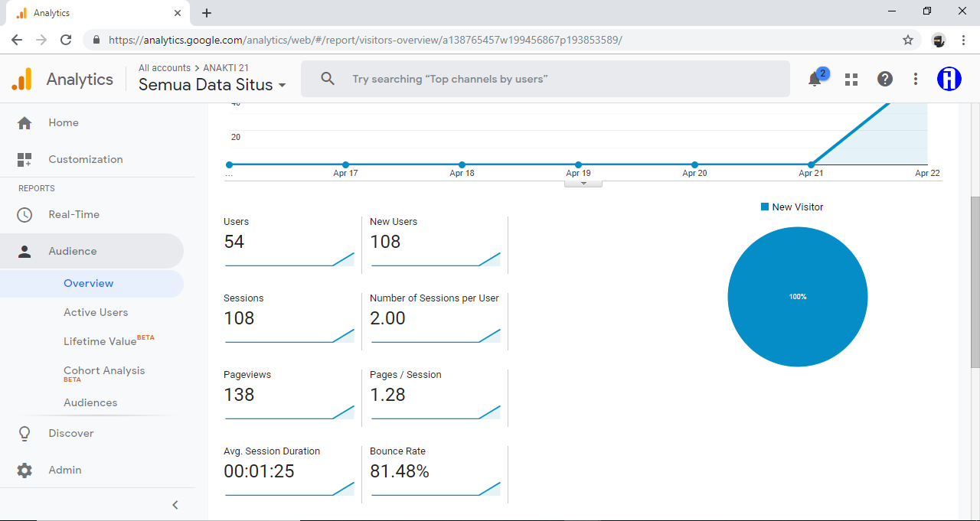This screenshot has height=521, width=980.
Task: Select the Bounce Rate metric sparkline
Action: pos(436,489)
